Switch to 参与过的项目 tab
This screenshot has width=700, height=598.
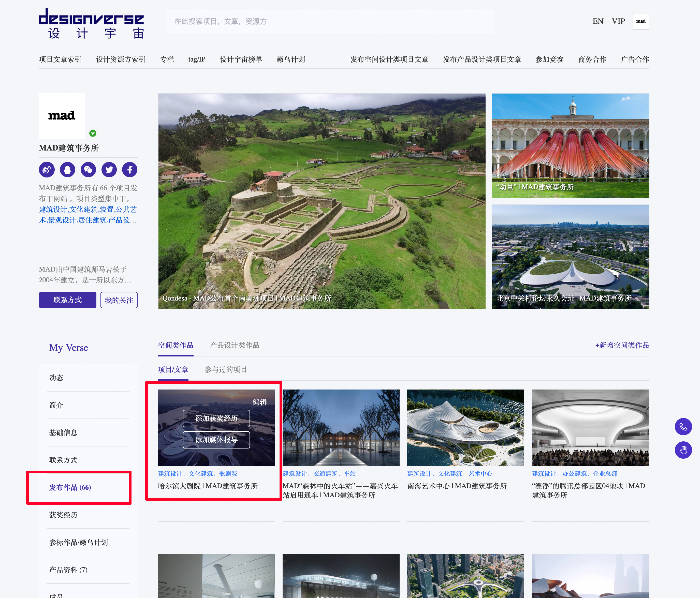click(226, 369)
